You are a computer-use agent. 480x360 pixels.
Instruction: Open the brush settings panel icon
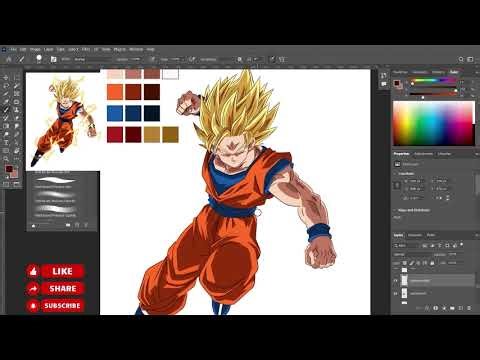pyautogui.click(x=53, y=59)
